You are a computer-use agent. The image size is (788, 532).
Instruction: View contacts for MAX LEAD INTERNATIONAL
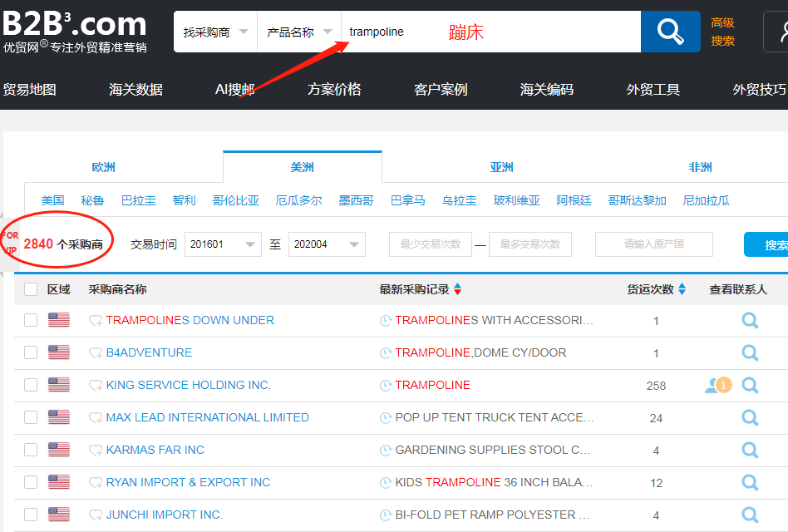(750, 417)
